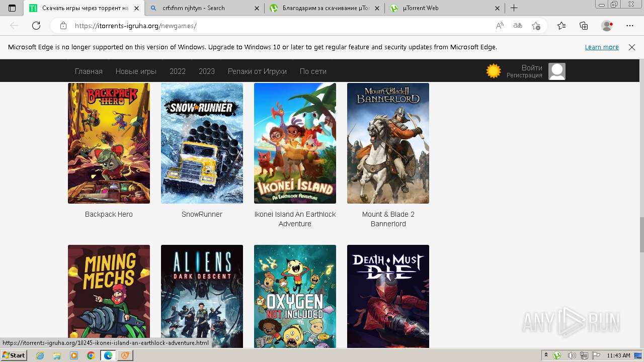Click the Войти login link

click(x=532, y=68)
